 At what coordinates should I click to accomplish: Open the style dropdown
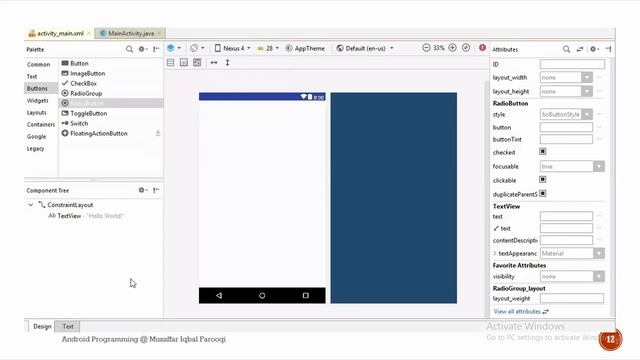pos(587,114)
